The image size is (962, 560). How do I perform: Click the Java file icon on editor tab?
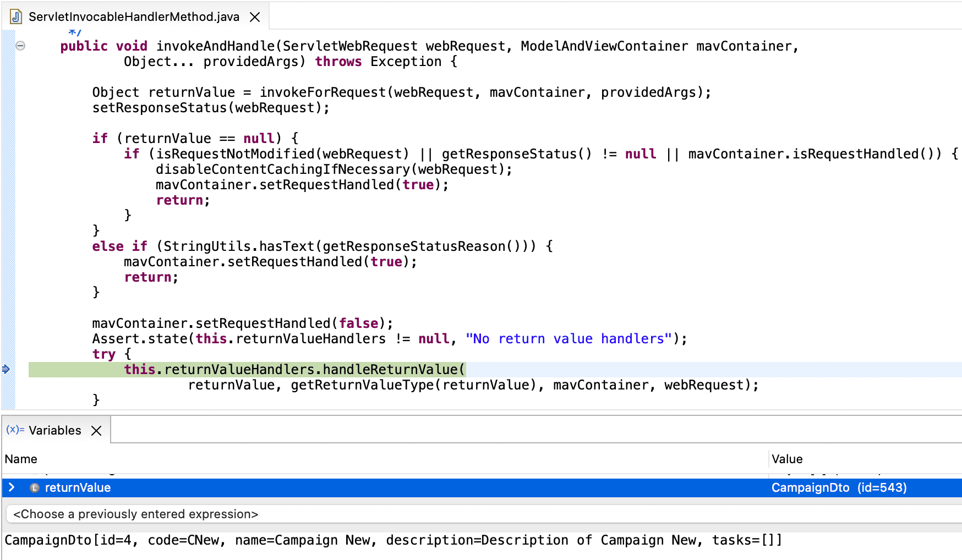click(16, 17)
